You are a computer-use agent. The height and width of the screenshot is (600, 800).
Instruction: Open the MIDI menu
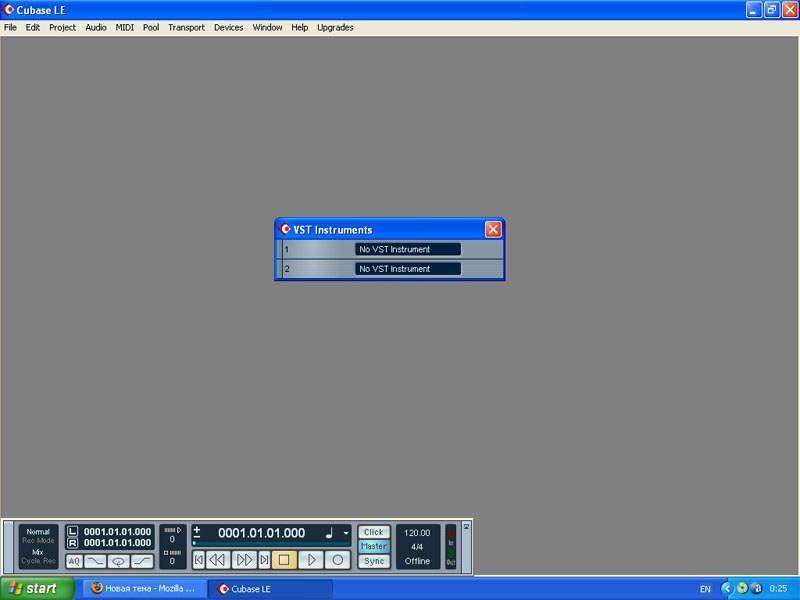click(x=124, y=28)
